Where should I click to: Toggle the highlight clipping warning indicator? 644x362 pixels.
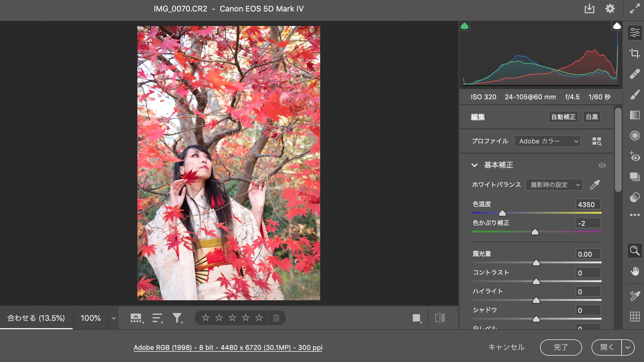(617, 26)
